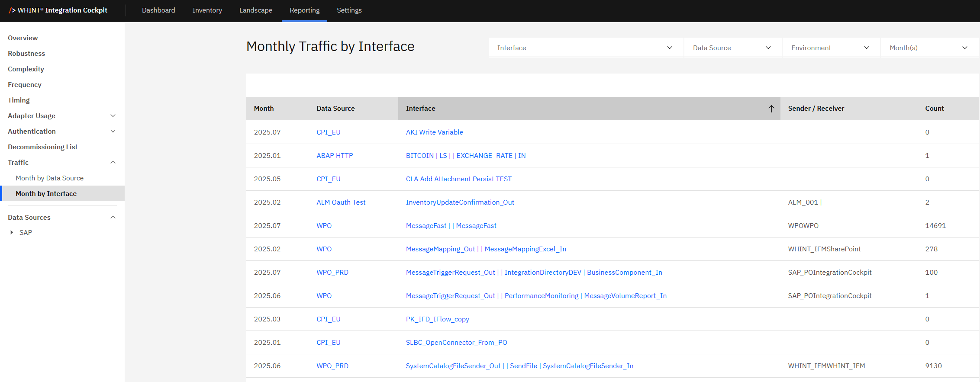Screen dimensions: 980x382
Task: Open the Decommissioning List report
Action: click(x=42, y=147)
